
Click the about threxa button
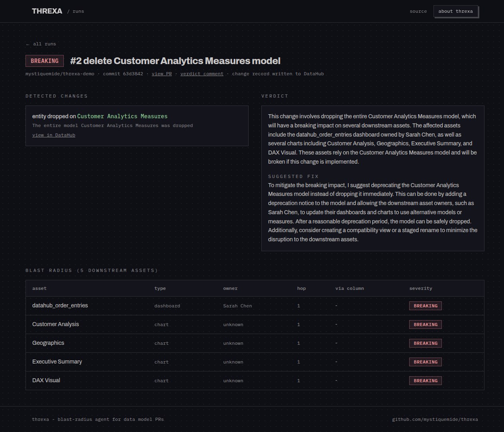pos(455,11)
